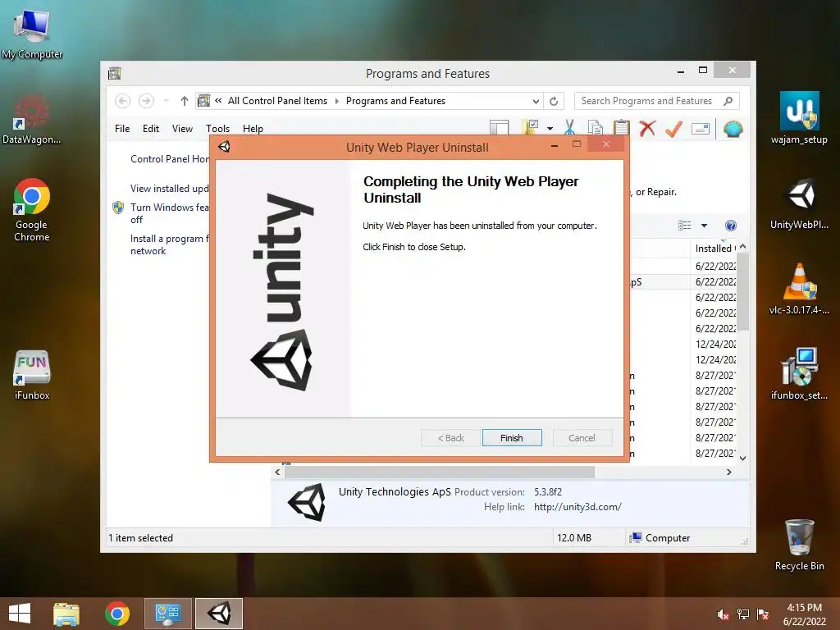The image size is (840, 630).
Task: Click the Windows Start button
Action: pos(20,614)
